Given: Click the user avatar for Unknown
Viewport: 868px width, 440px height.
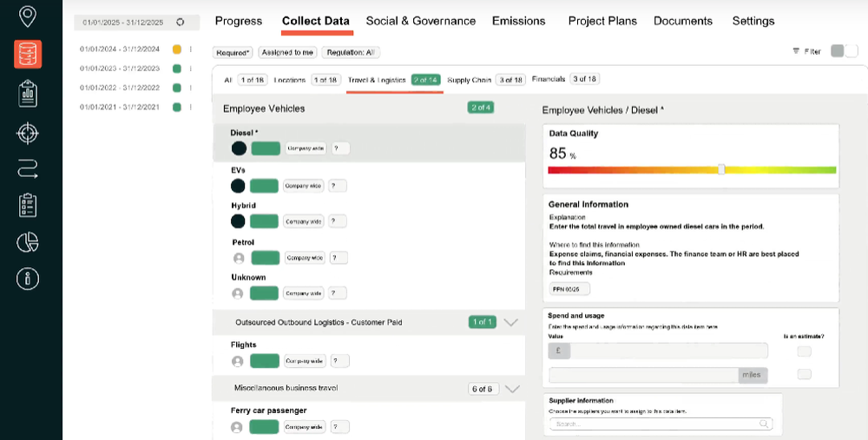Looking at the screenshot, I should coord(238,293).
